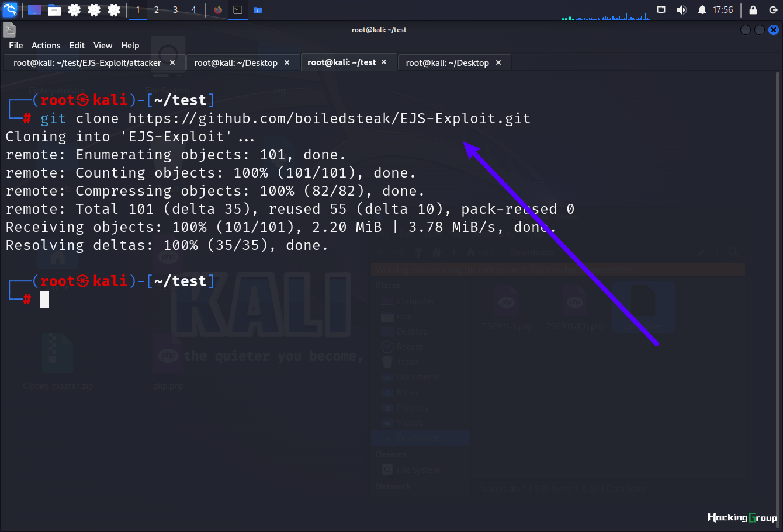The width and height of the screenshot is (783, 532).
Task: Open the blue Downloads folder taskbar item
Action: click(258, 10)
